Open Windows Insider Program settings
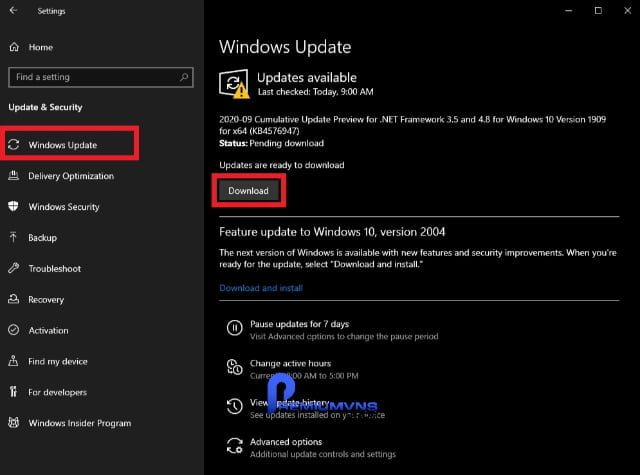This screenshot has height=475, width=640. [x=80, y=423]
